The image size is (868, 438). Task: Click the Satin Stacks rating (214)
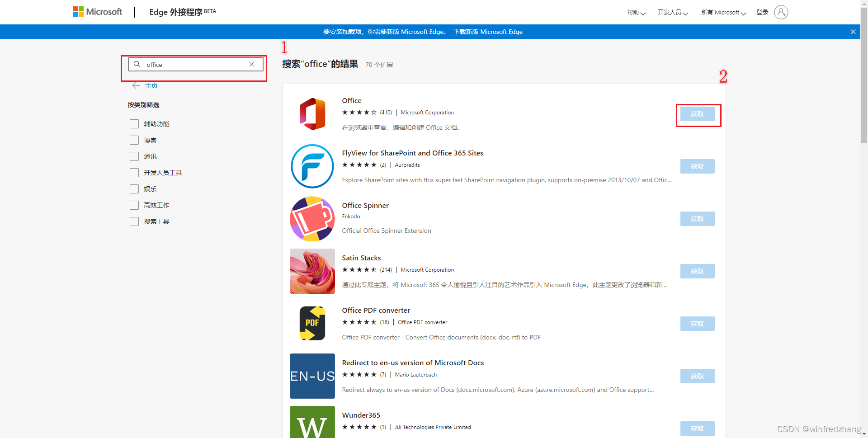coord(367,270)
